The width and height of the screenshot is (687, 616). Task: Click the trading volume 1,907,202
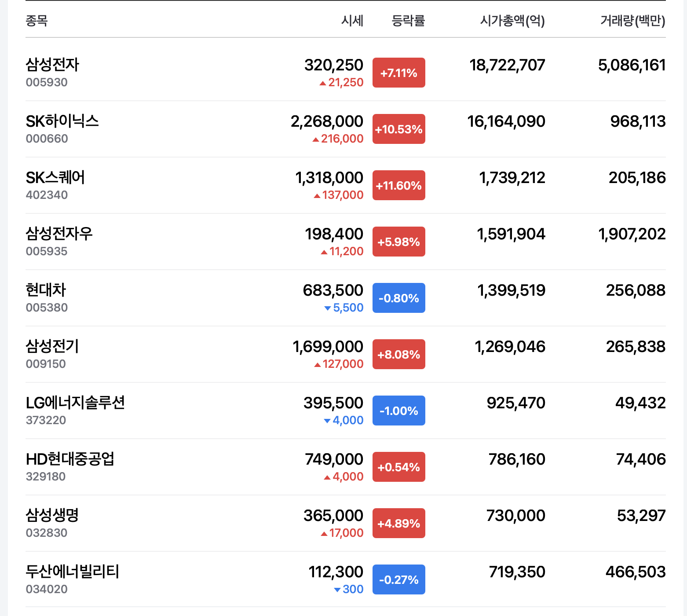click(632, 234)
